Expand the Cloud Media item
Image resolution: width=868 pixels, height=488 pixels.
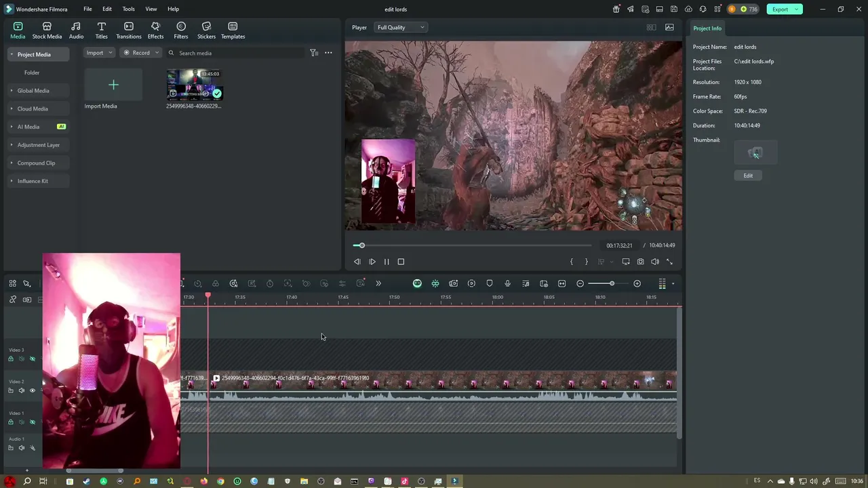pyautogui.click(x=12, y=108)
